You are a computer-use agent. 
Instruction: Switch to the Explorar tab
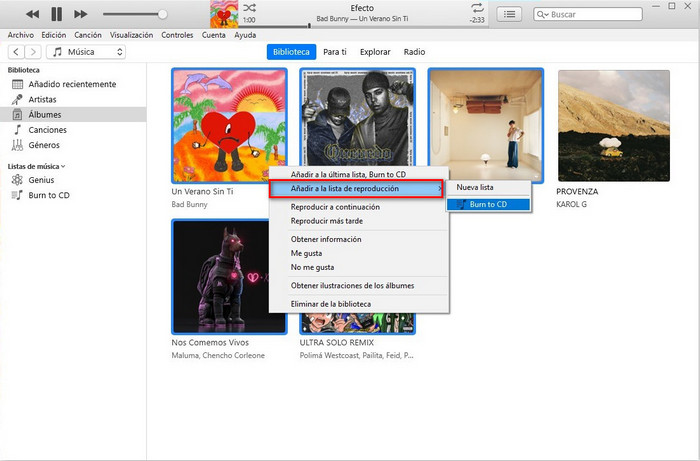click(375, 52)
